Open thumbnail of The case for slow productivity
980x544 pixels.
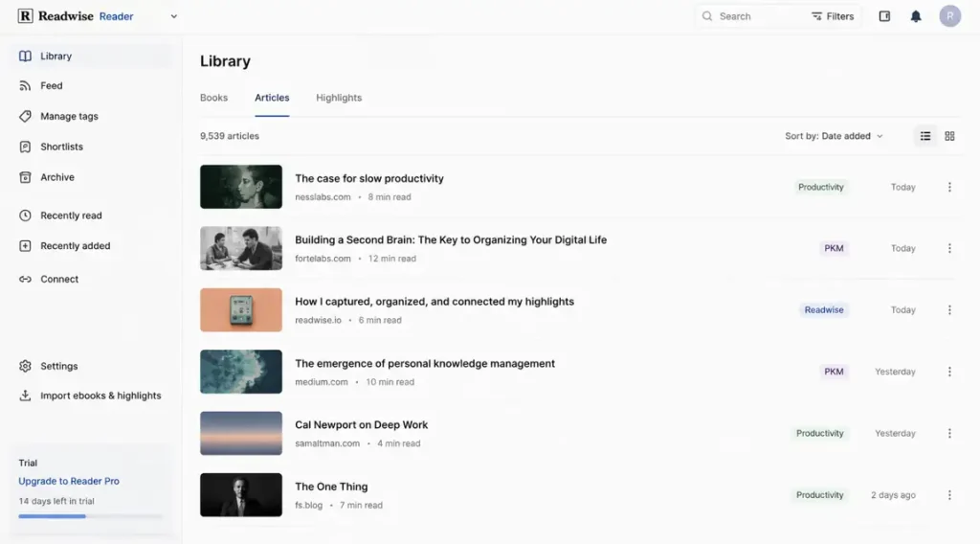[240, 187]
